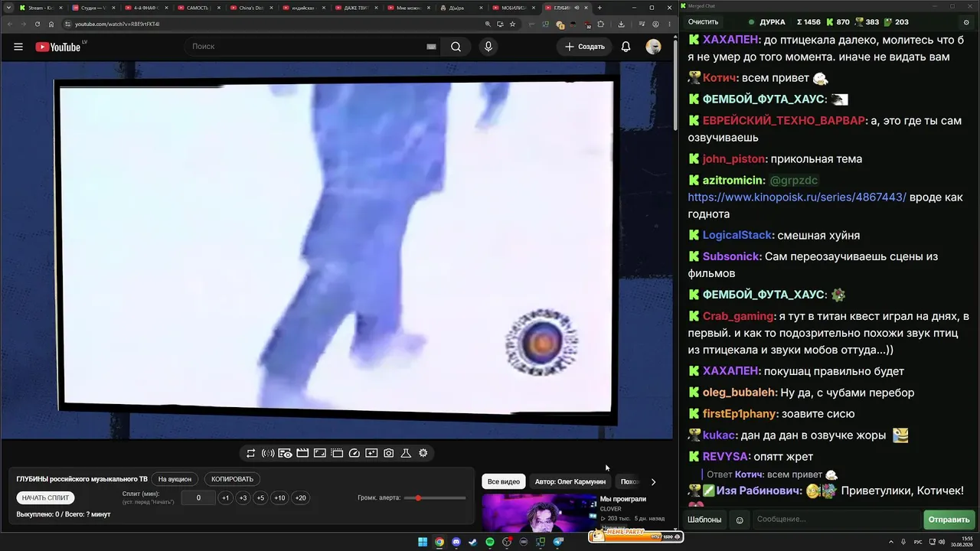The image size is (980, 551).
Task: Click the sound waves icon in player toolbar
Action: point(268,453)
